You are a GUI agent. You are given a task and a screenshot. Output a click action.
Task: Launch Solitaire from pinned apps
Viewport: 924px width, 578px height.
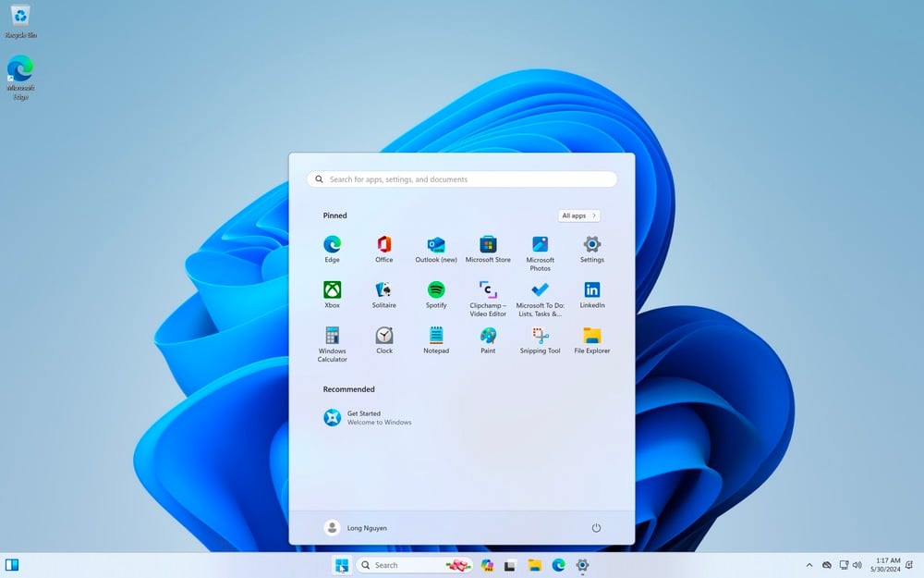(383, 289)
